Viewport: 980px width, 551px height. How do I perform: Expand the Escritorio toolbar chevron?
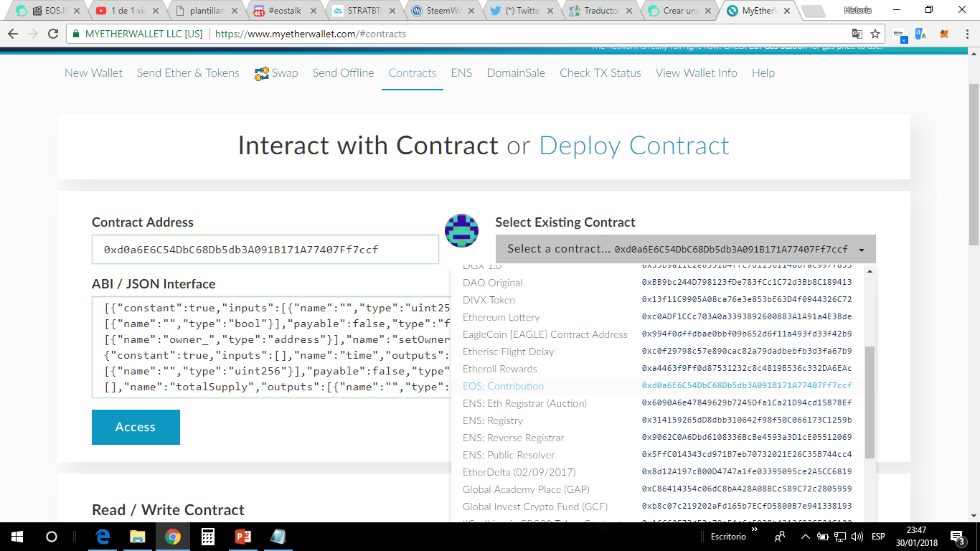tap(754, 529)
